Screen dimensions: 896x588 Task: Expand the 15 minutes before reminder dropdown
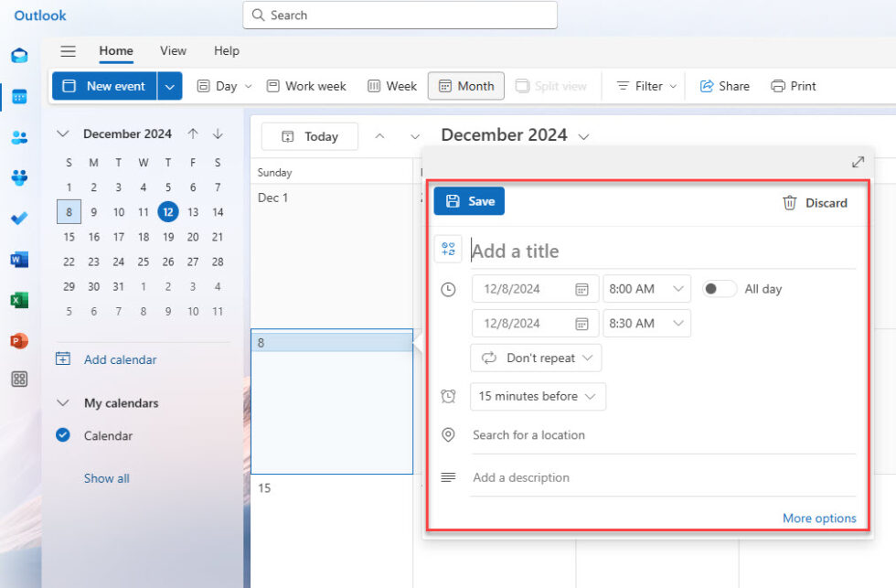point(538,396)
